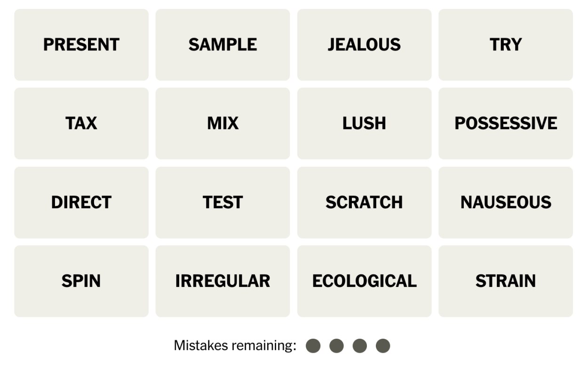
Task: Choose the TEST word card
Action: (x=223, y=203)
